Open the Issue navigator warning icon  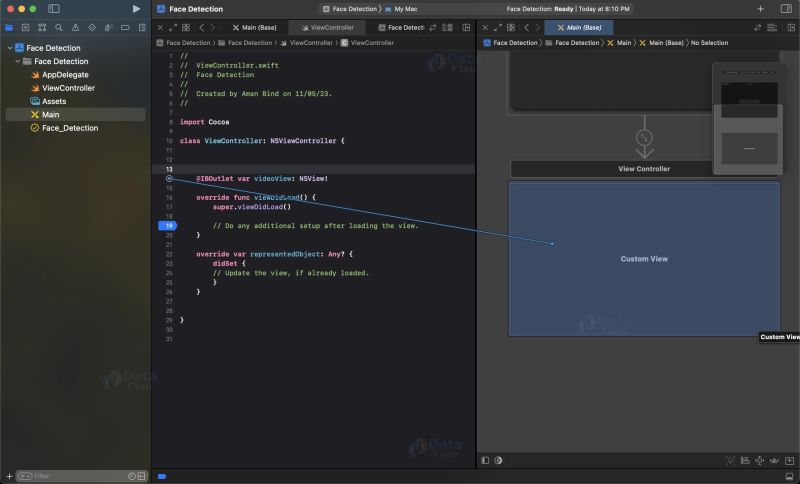click(76, 28)
